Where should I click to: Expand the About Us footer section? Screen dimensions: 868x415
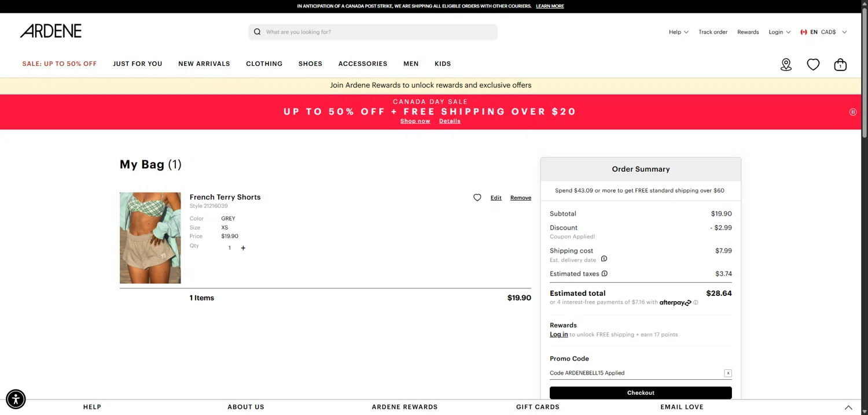pos(246,407)
